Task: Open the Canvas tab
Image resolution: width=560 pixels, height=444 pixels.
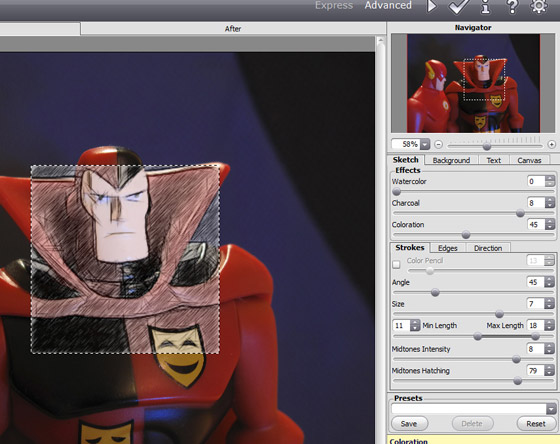Action: click(x=529, y=160)
